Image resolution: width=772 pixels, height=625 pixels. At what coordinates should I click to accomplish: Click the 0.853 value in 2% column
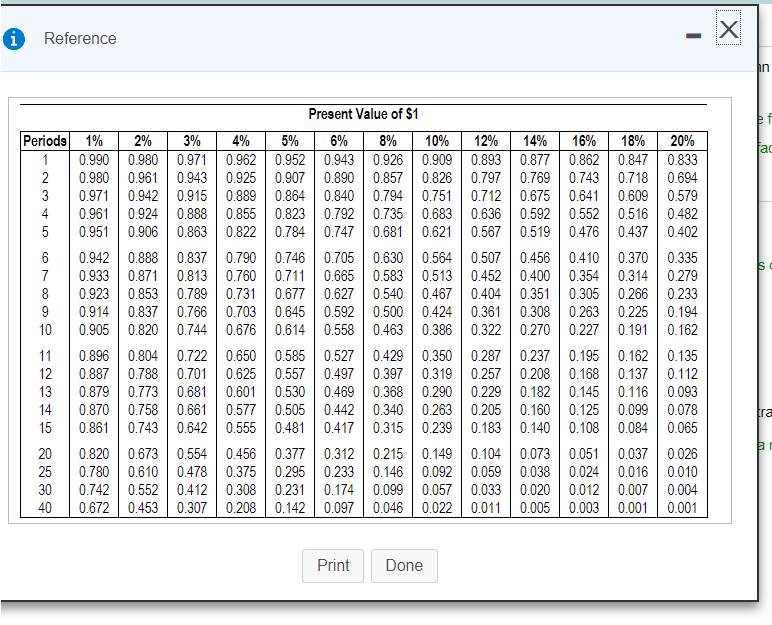(143, 294)
